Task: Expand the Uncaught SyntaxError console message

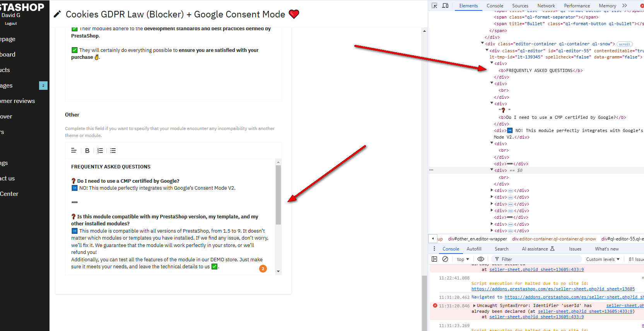Action: click(x=475, y=306)
